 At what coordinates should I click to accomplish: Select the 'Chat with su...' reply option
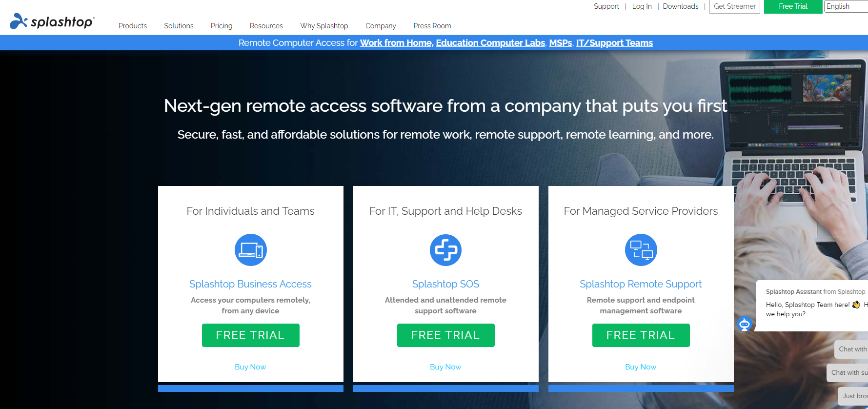coord(848,373)
